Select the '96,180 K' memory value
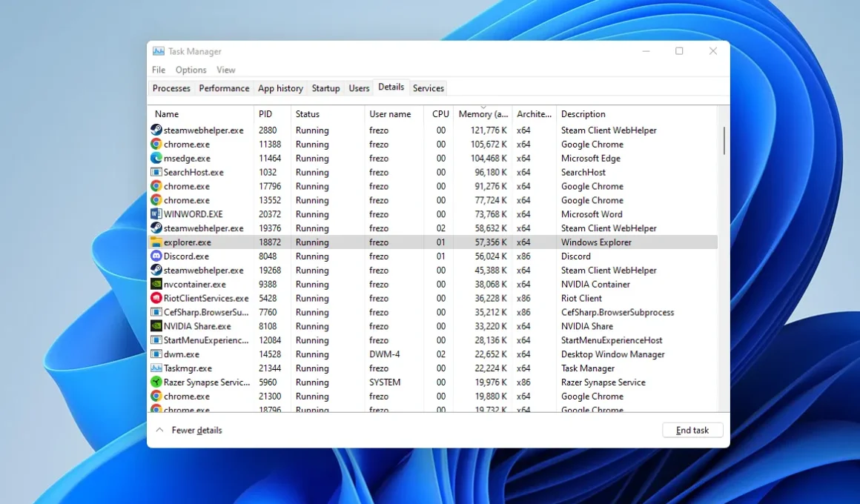The image size is (860, 504). pyautogui.click(x=491, y=172)
